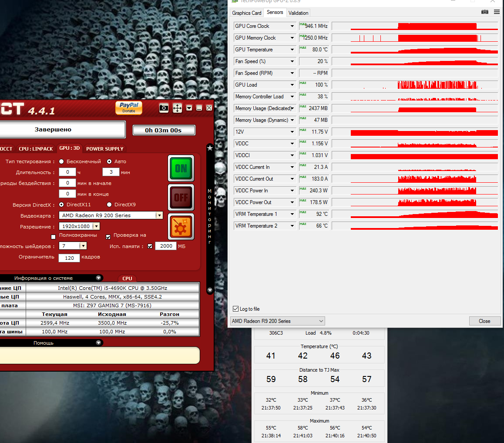Switch to the POWER SUPPLY tab in OCCT
This screenshot has width=504, height=443.
coord(105,149)
